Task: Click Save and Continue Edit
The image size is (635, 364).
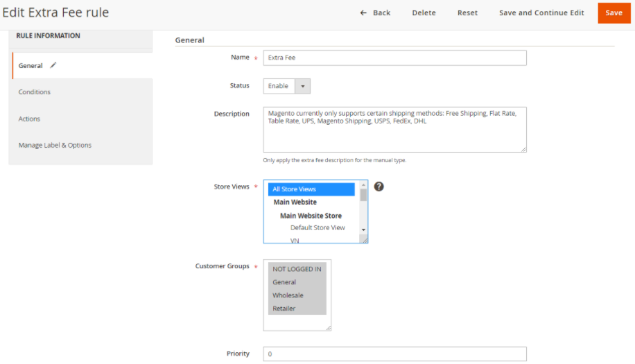Action: point(541,12)
